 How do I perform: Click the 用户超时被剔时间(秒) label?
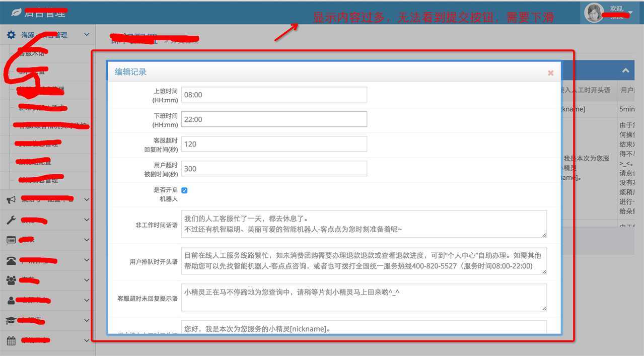[x=162, y=170]
